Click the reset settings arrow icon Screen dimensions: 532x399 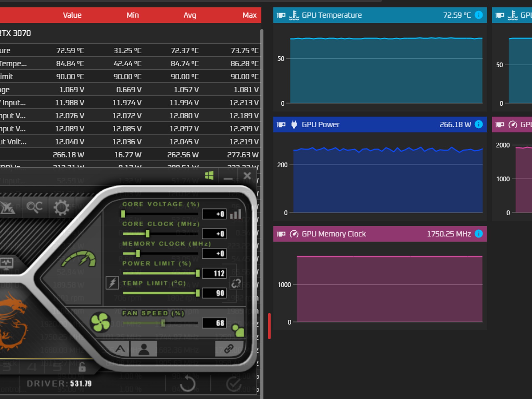coord(188,383)
